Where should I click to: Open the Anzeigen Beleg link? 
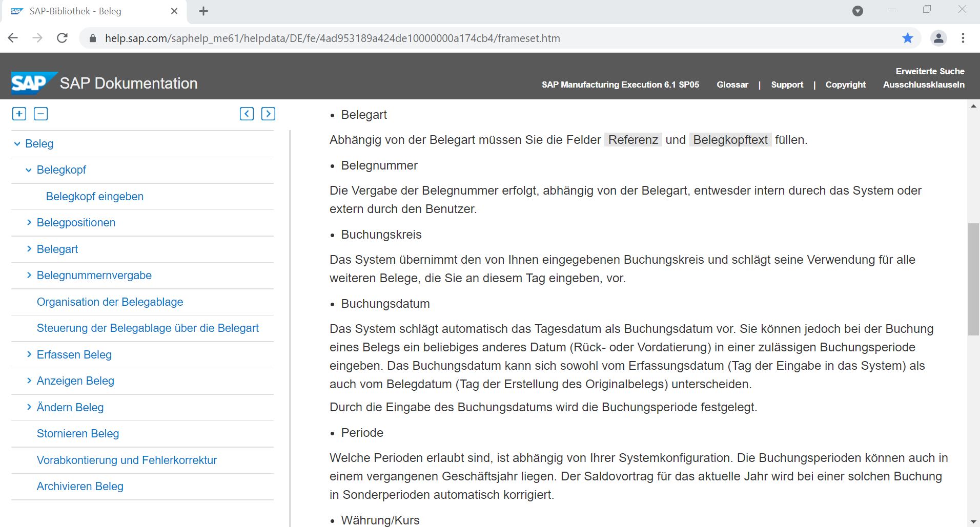[75, 381]
